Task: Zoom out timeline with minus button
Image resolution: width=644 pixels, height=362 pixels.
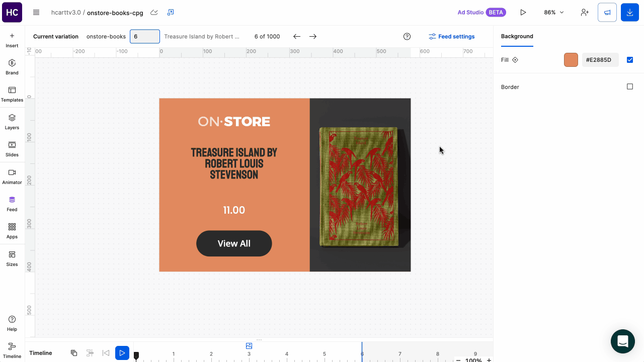Action: click(458, 360)
